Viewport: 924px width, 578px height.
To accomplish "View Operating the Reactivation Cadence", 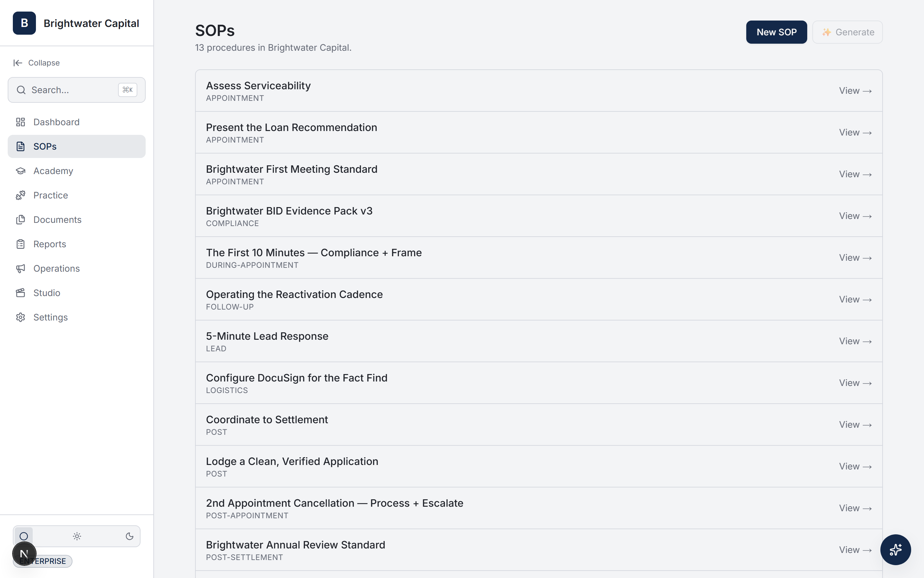I will pyautogui.click(x=855, y=299).
